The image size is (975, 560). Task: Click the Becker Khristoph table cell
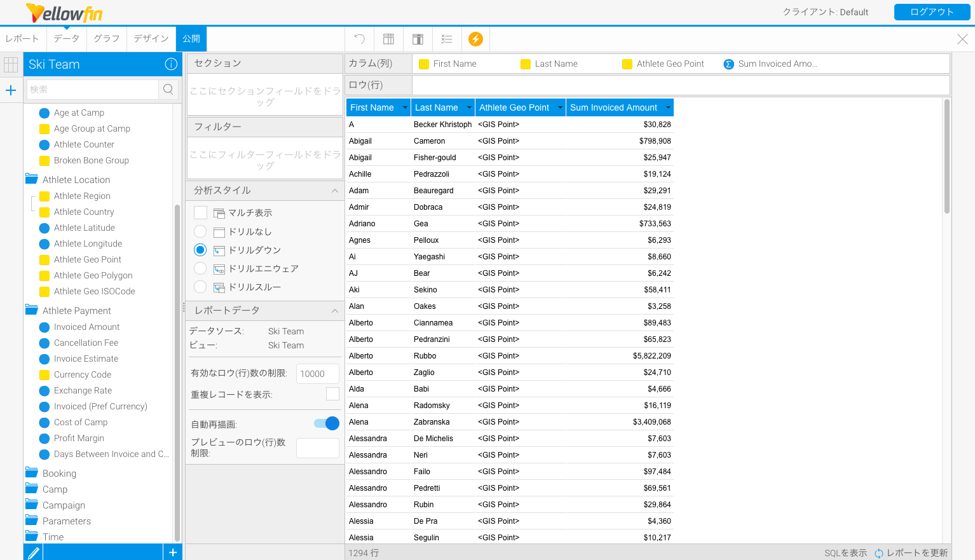442,125
